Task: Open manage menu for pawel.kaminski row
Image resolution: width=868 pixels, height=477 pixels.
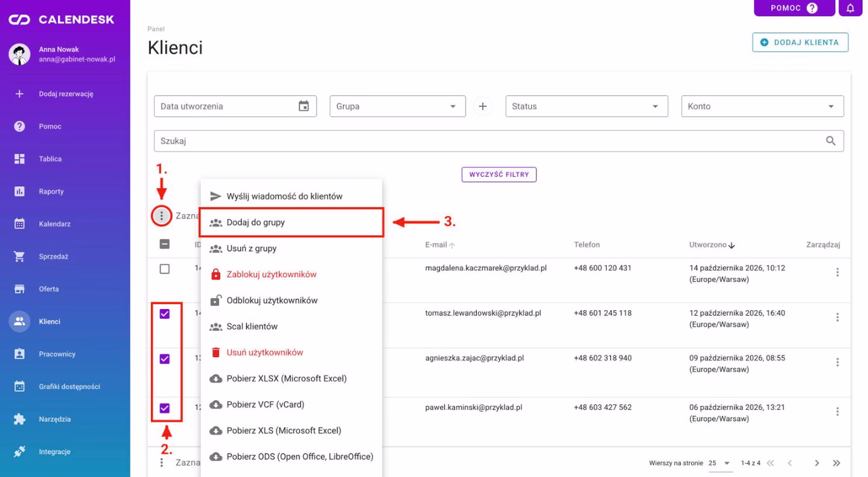Action: click(837, 411)
